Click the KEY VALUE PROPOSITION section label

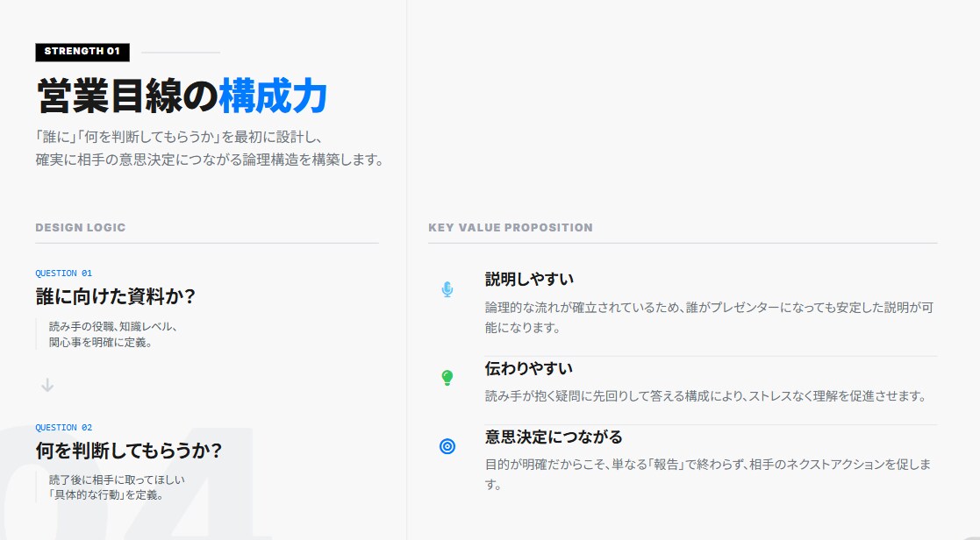tap(511, 228)
